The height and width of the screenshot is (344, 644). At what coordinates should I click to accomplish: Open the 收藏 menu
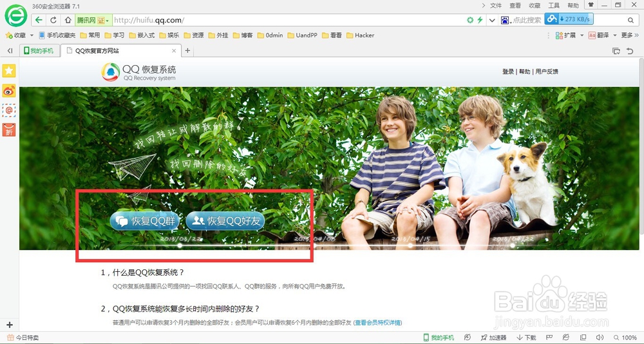click(x=535, y=5)
